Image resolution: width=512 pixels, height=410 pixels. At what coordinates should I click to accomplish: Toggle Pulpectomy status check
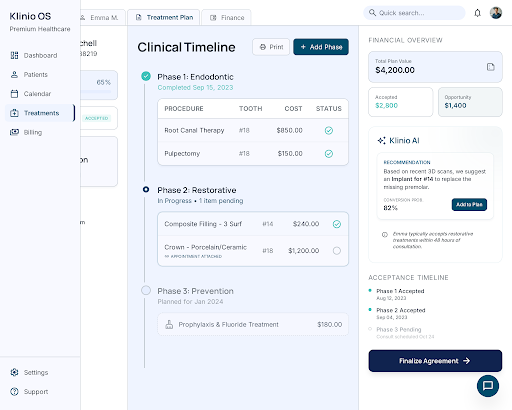329,154
